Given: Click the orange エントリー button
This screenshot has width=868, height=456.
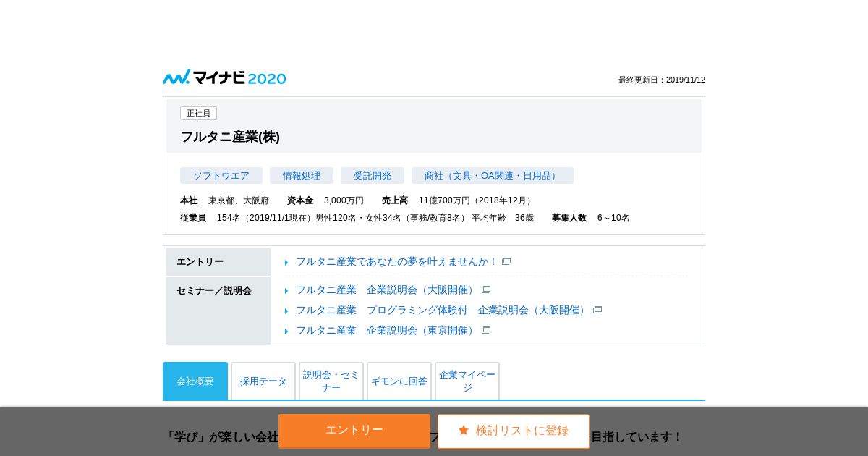Looking at the screenshot, I should click(x=354, y=431).
